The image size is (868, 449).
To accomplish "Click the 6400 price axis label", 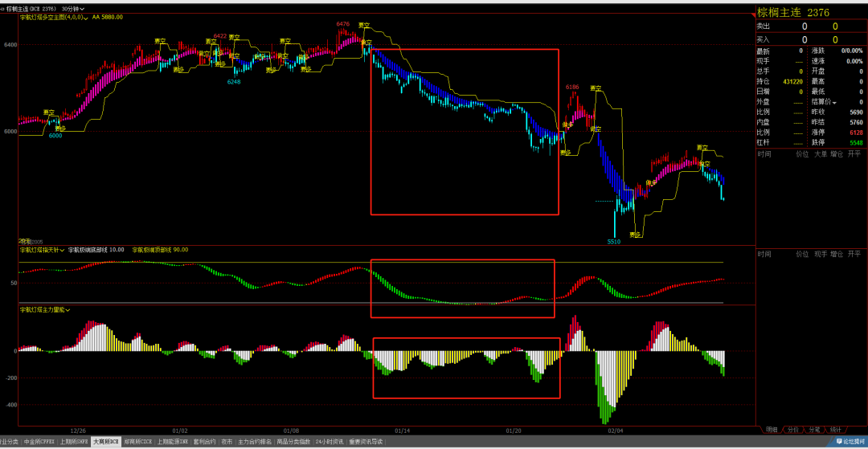I will point(10,44).
